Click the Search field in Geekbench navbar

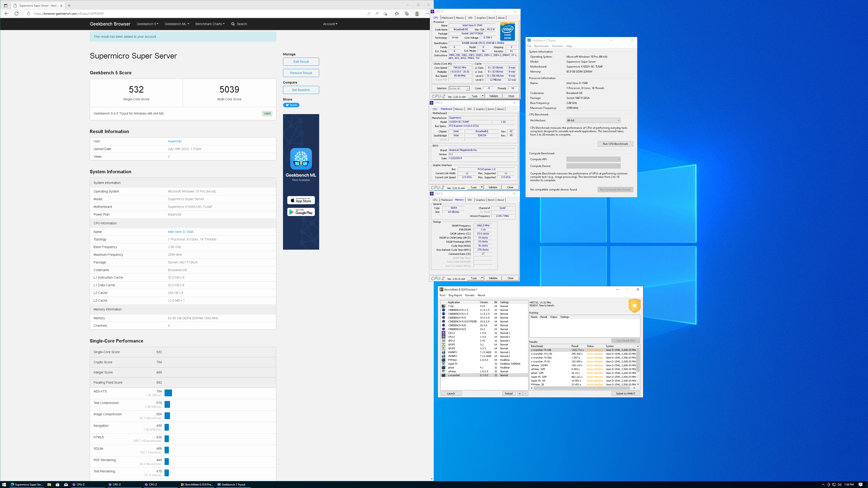pyautogui.click(x=239, y=24)
